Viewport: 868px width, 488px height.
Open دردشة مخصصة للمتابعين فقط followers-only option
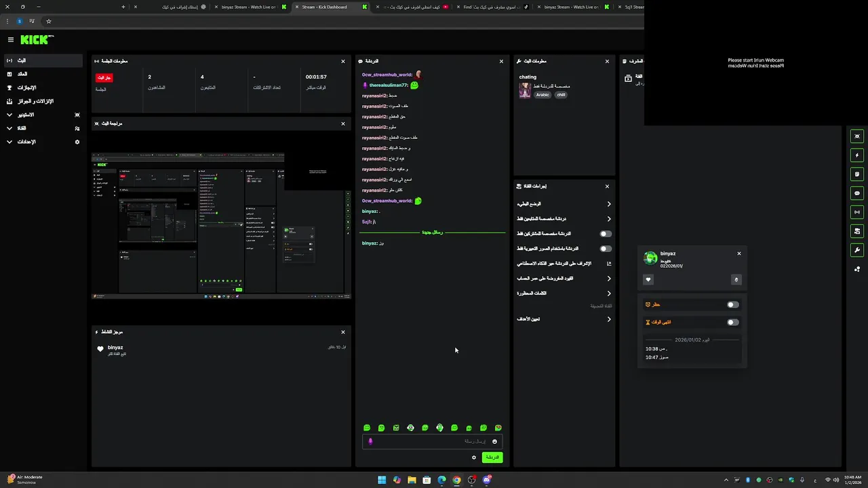[x=564, y=219]
